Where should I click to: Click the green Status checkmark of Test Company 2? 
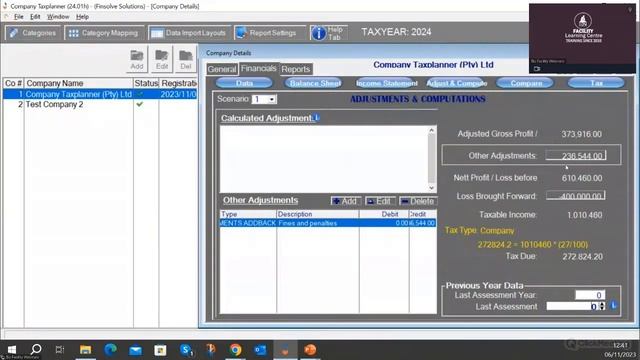pos(140,104)
